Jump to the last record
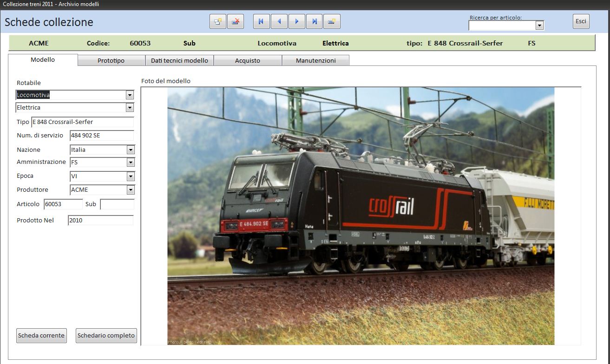This screenshot has width=610, height=364. point(315,21)
